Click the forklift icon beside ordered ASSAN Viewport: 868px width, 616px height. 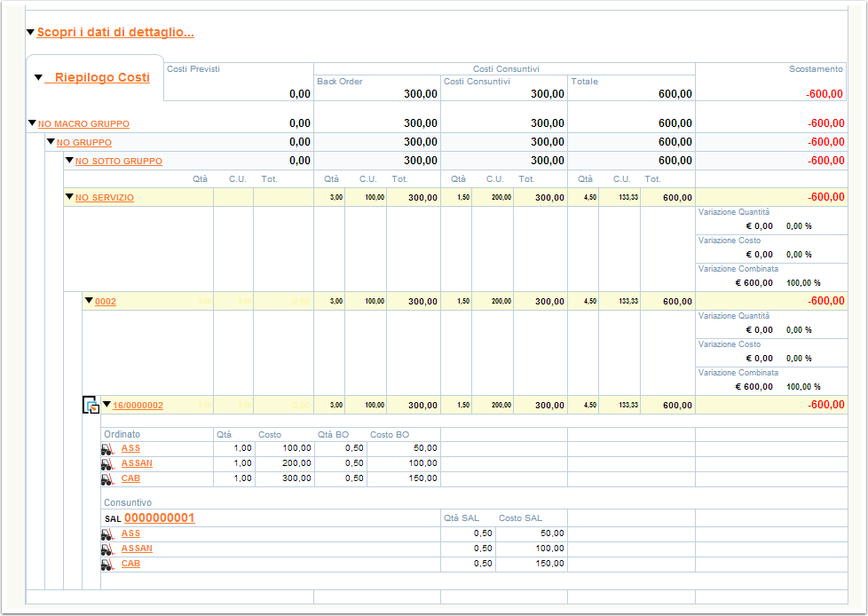click(x=108, y=464)
